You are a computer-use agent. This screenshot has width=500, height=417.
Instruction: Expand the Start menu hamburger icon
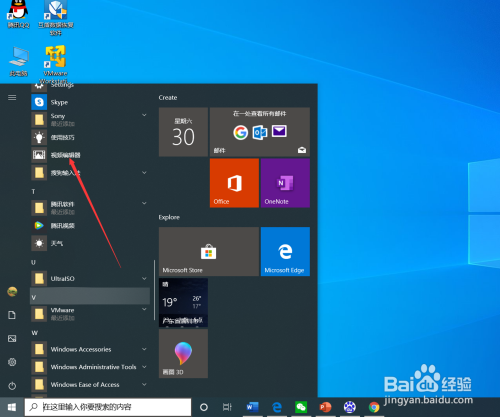click(12, 97)
